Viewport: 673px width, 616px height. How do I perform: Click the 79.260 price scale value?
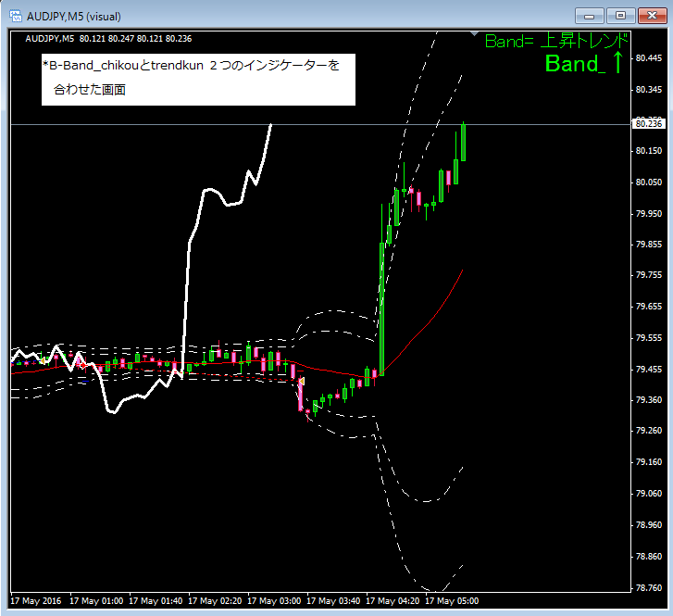coord(649,431)
